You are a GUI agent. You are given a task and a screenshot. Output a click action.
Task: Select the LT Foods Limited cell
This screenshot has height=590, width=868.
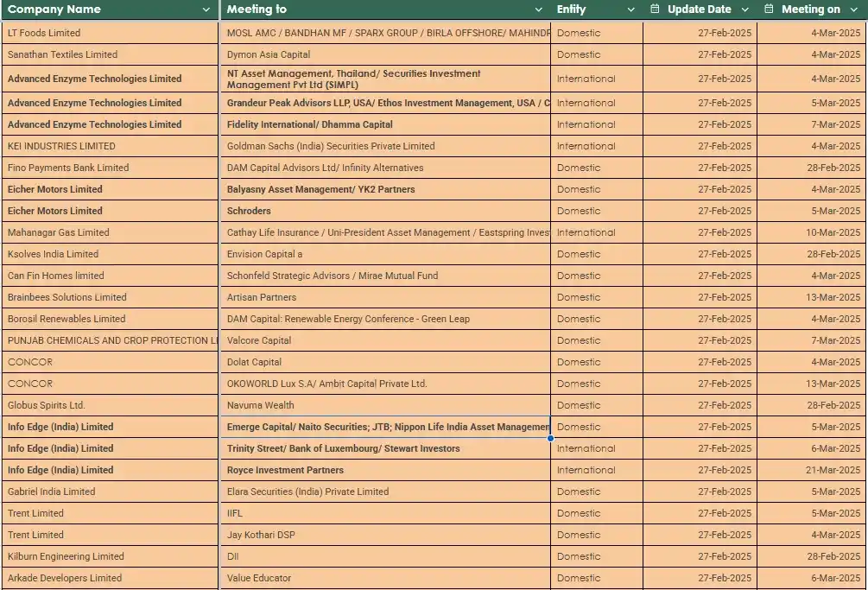pyautogui.click(x=110, y=33)
